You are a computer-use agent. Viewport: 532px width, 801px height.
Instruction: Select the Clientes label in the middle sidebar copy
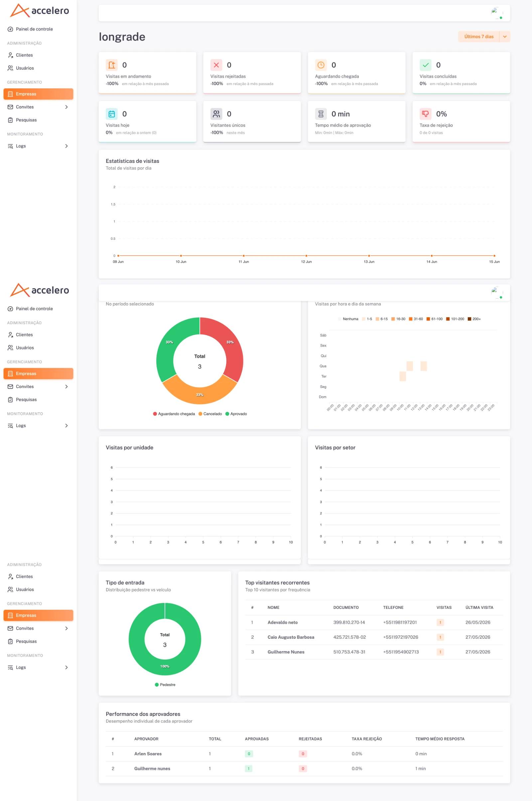(24, 334)
